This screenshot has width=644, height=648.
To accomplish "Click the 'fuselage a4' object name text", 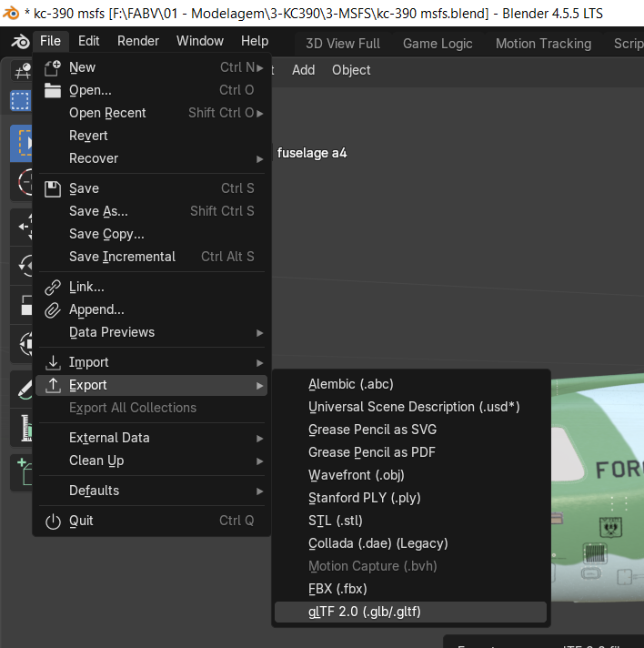I will 312,153.
